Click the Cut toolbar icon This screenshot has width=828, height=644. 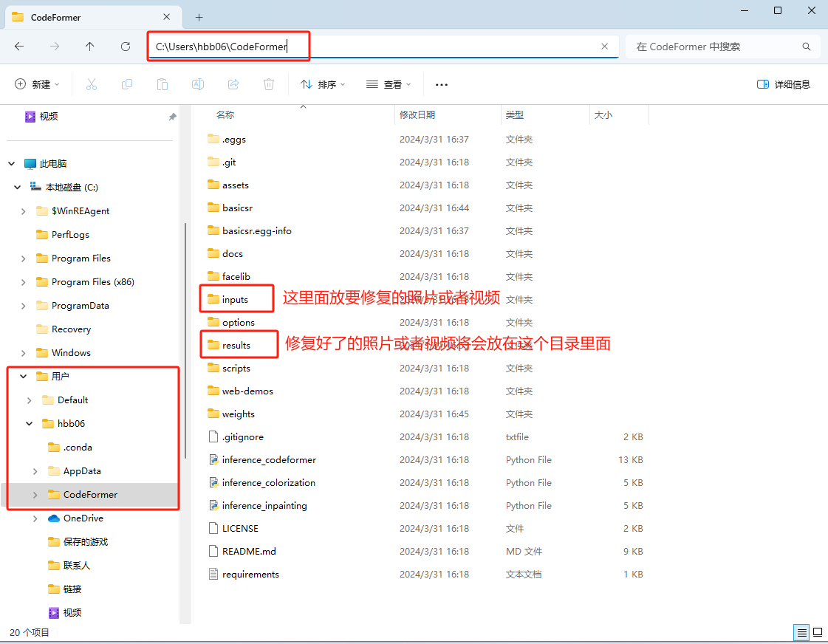coord(92,84)
